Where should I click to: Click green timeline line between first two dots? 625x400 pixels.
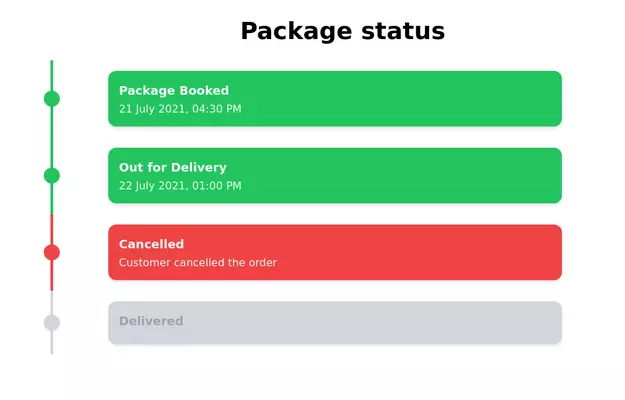[52, 137]
